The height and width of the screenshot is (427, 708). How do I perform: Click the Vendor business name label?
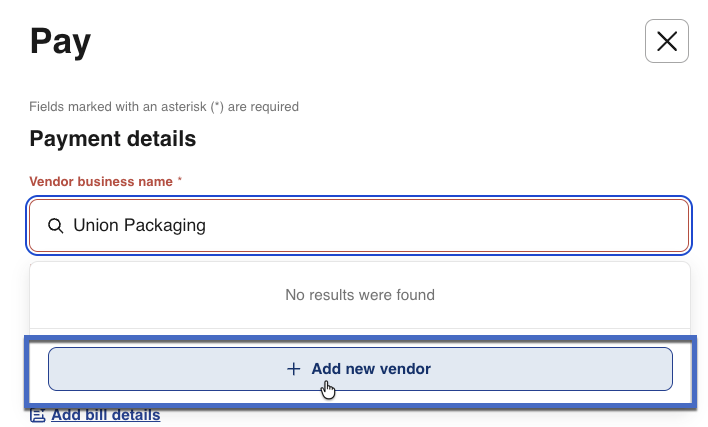pyautogui.click(x=101, y=182)
